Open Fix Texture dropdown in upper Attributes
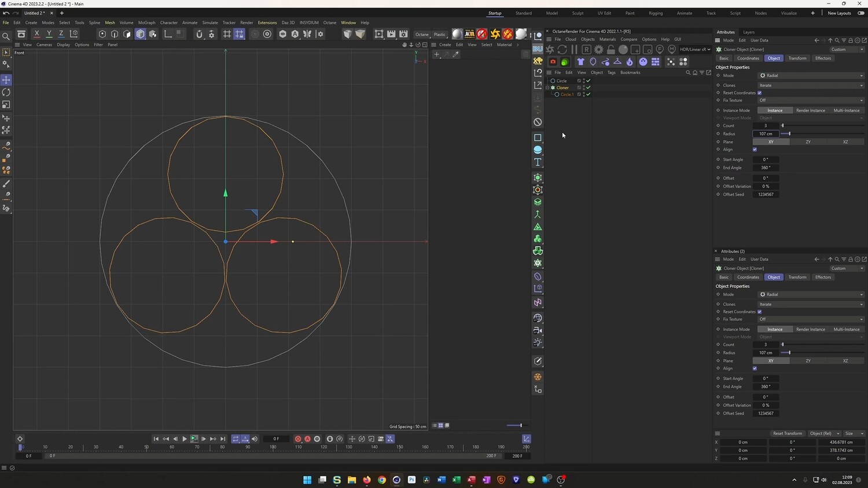868x488 pixels. [x=811, y=101]
